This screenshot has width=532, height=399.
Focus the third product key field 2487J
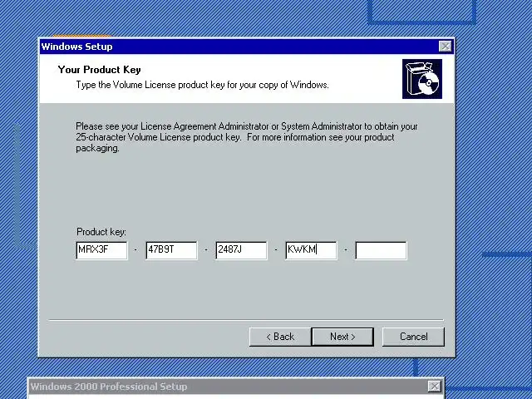pyautogui.click(x=241, y=250)
